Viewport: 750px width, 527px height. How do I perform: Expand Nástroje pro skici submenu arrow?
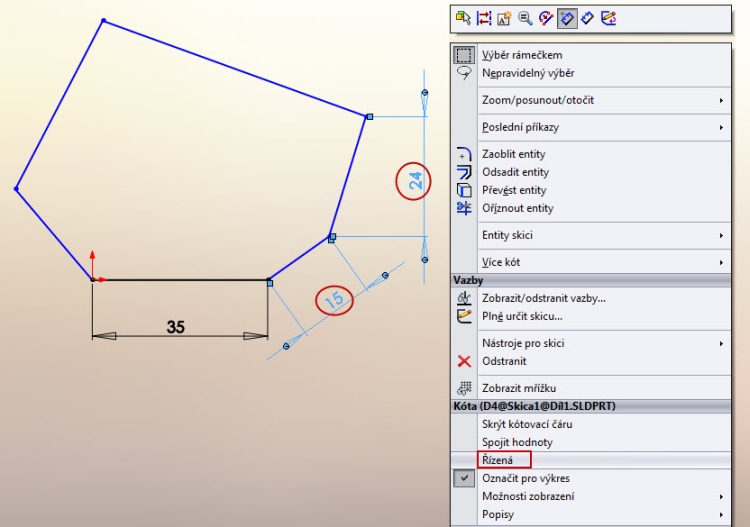pos(721,344)
